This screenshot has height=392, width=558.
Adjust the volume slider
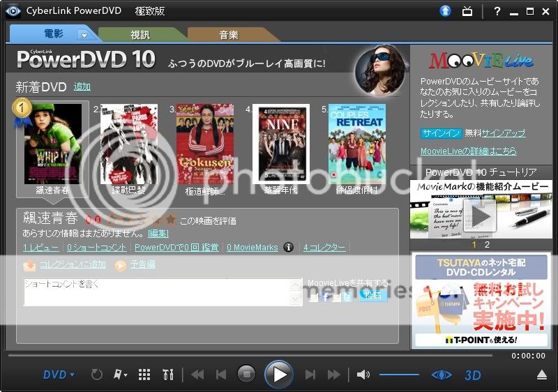click(399, 375)
